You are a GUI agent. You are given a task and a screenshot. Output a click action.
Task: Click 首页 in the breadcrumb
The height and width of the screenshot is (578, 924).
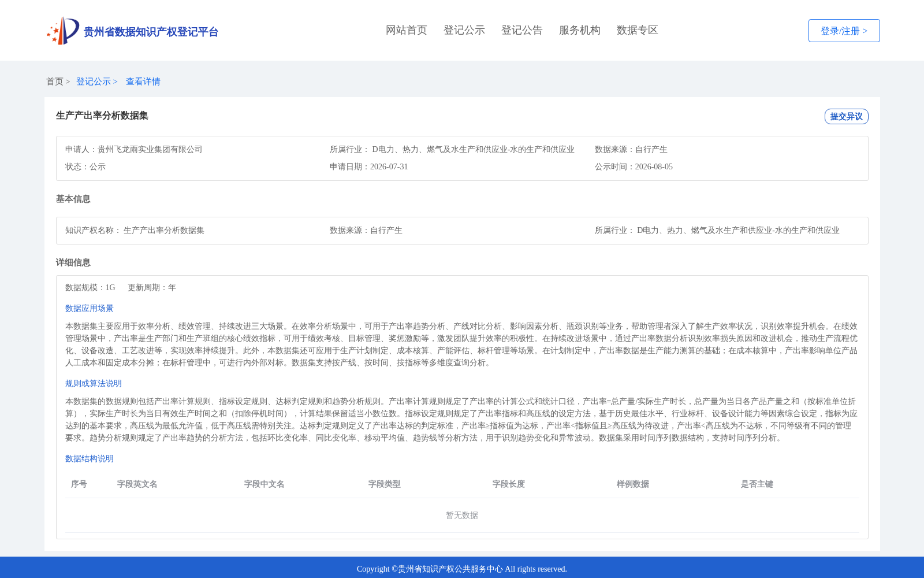pos(55,81)
